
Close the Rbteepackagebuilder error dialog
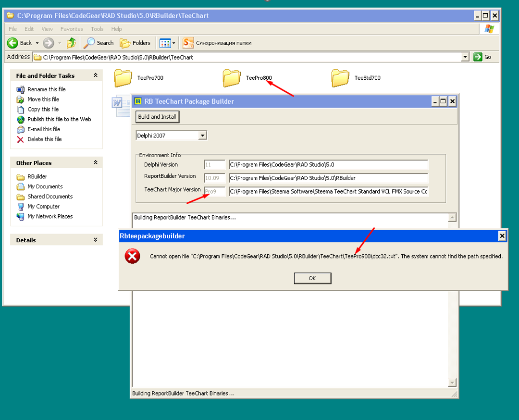tap(502, 235)
